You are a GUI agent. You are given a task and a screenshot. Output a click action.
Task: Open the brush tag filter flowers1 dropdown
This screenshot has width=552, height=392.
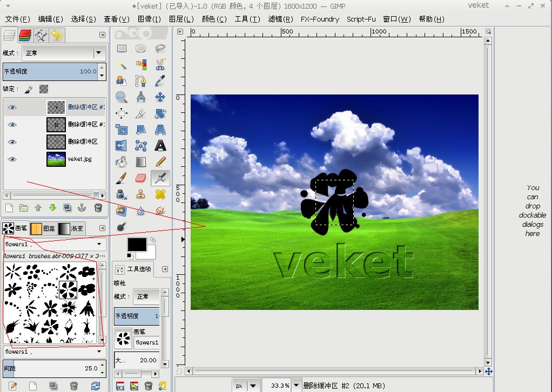tap(54, 244)
